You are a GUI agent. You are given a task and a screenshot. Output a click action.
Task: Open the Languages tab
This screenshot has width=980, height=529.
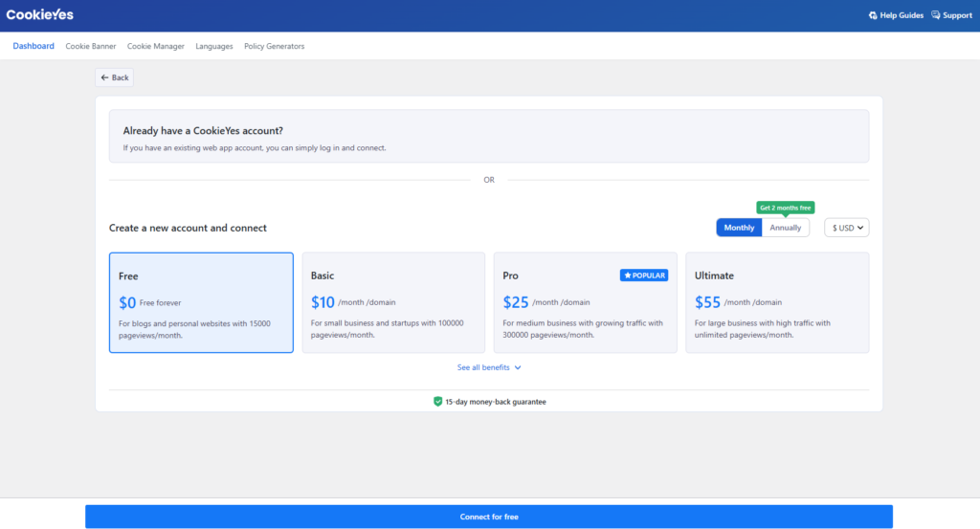213,46
